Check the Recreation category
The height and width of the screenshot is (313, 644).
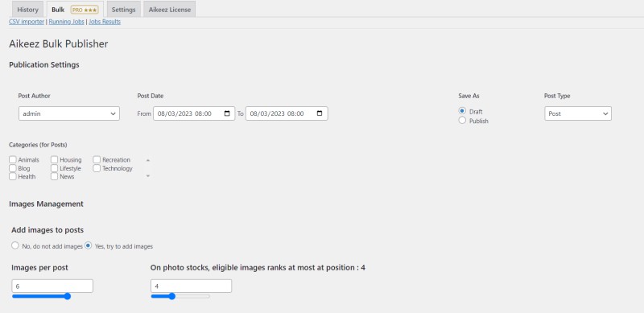[97, 160]
